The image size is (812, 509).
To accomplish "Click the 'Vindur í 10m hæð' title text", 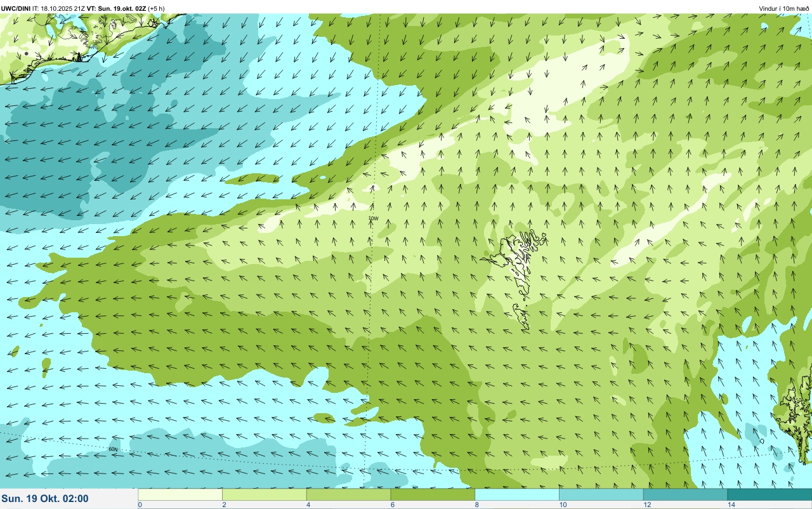I will tap(784, 8).
